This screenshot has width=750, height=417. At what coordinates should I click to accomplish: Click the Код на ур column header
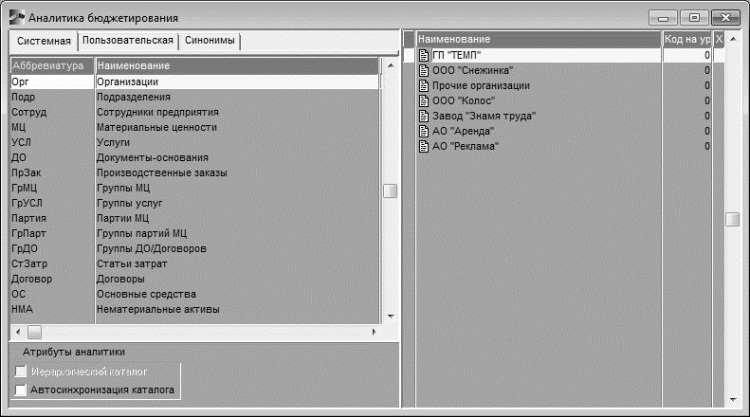pyautogui.click(x=687, y=39)
